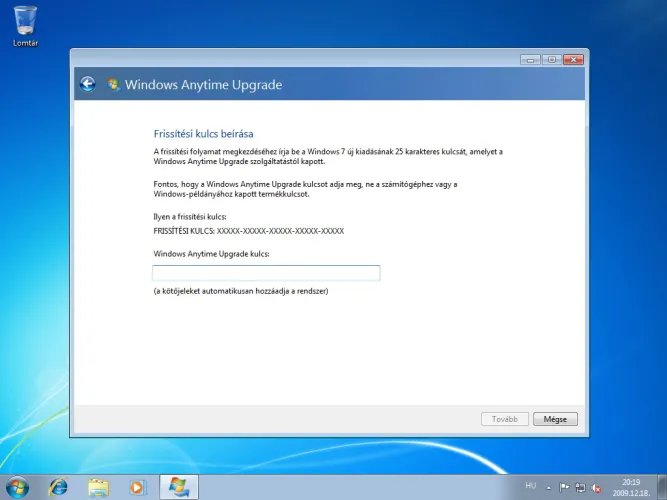Click the HU language indicator
The width and height of the screenshot is (667, 500).
(x=530, y=486)
